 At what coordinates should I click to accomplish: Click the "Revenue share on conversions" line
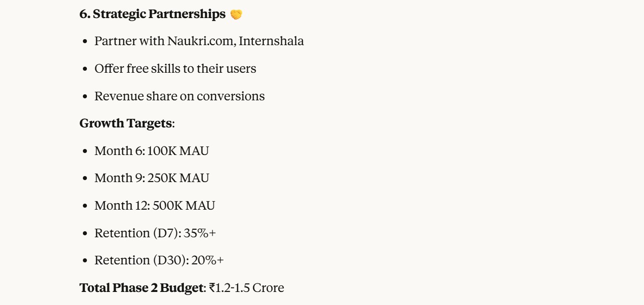pyautogui.click(x=179, y=96)
